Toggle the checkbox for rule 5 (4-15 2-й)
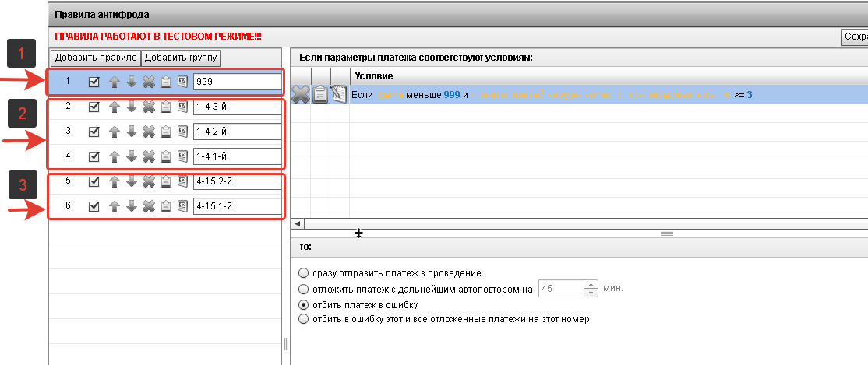This screenshot has width=868, height=365. [94, 181]
